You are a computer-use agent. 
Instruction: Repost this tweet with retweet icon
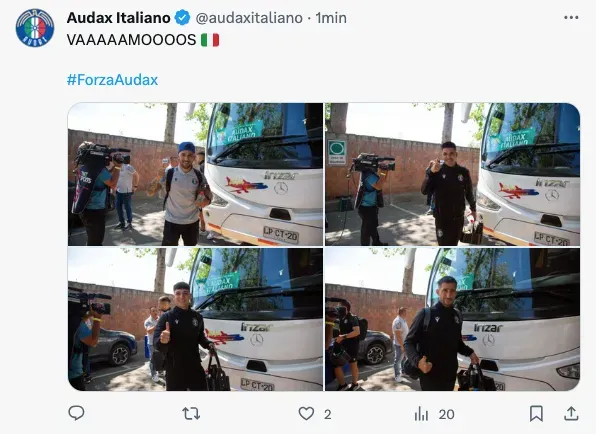[x=191, y=413]
